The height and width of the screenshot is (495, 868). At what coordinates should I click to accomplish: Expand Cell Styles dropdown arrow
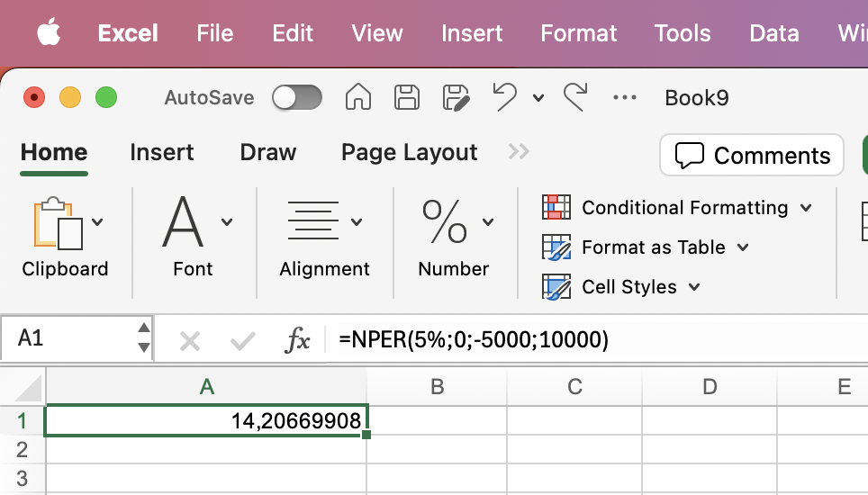pos(694,287)
